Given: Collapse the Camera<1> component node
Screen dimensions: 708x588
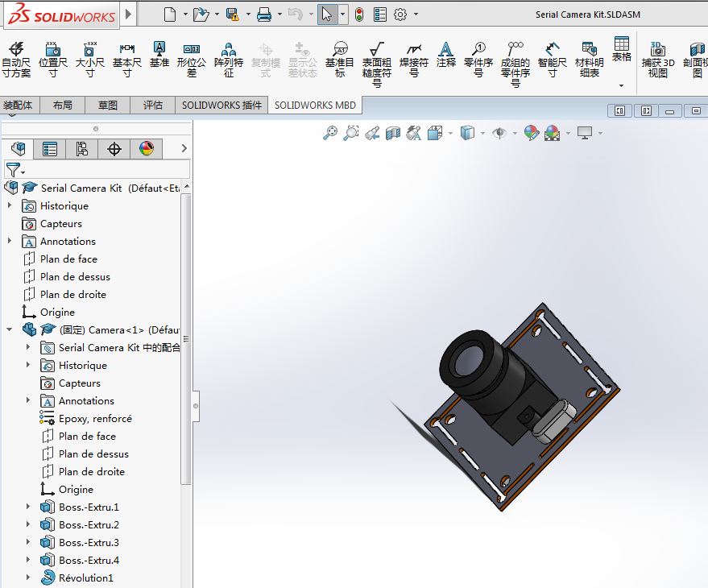Looking at the screenshot, I should [x=10, y=329].
